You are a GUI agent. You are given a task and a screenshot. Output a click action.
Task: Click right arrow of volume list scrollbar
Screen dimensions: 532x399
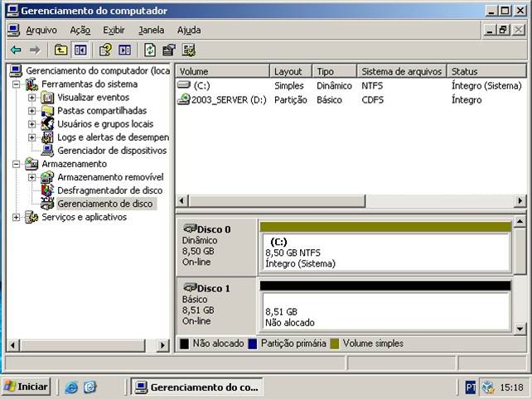point(520,200)
